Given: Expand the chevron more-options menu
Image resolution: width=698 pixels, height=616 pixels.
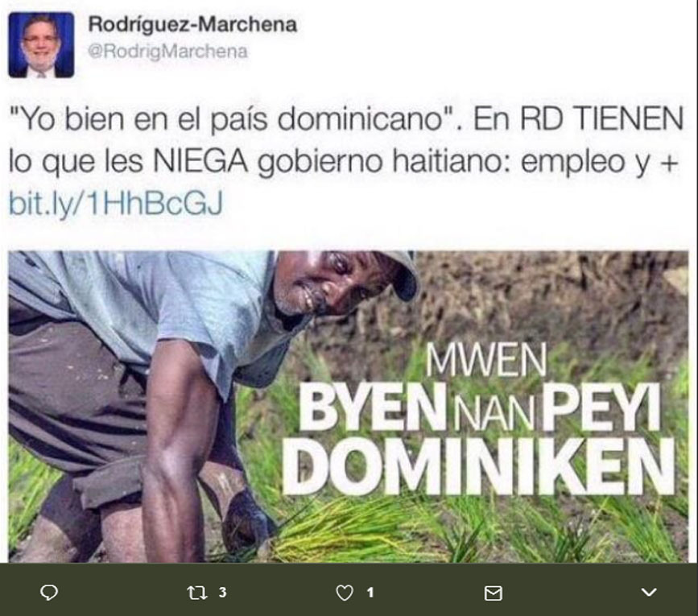Looking at the screenshot, I should pos(650,593).
